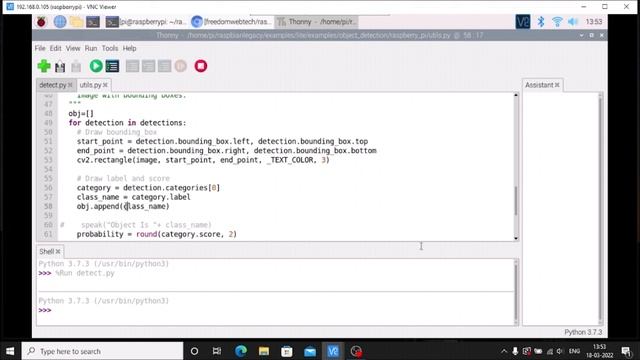640x360 pixels.
Task: Click the Step into toolbar icon
Action: point(148,66)
